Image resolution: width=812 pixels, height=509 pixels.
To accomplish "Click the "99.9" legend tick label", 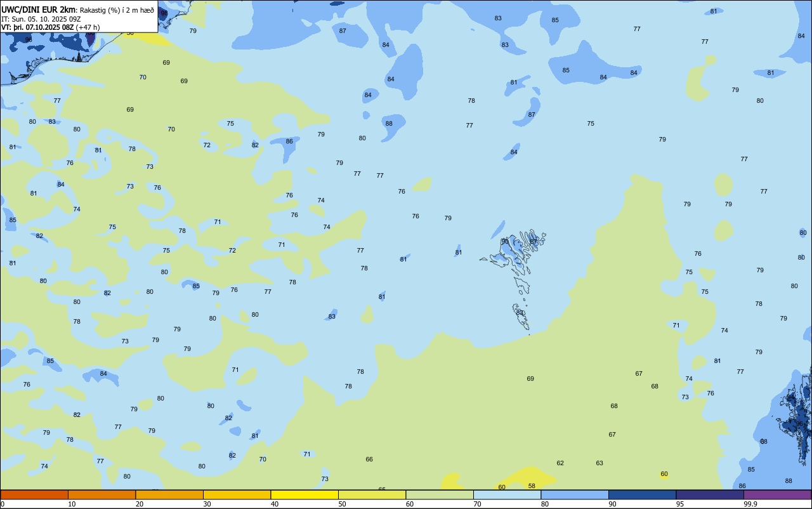I will click(x=750, y=504).
